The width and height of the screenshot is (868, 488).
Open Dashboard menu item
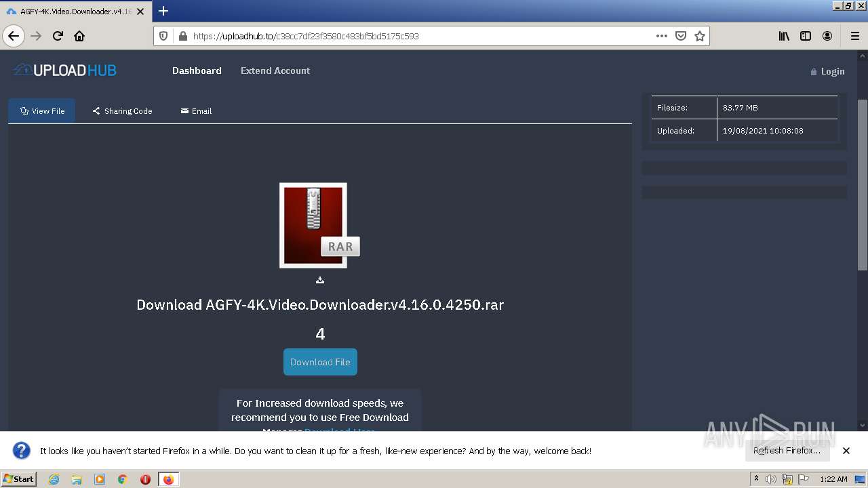[197, 70]
